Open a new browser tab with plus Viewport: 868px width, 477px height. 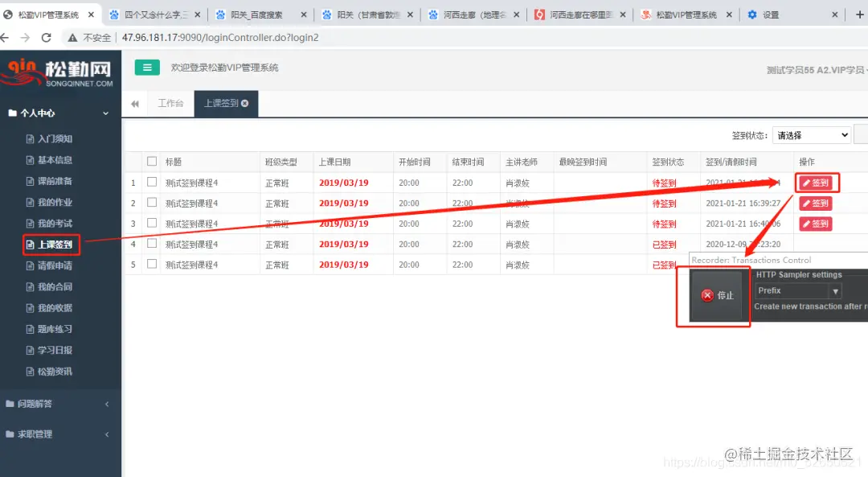pos(860,15)
